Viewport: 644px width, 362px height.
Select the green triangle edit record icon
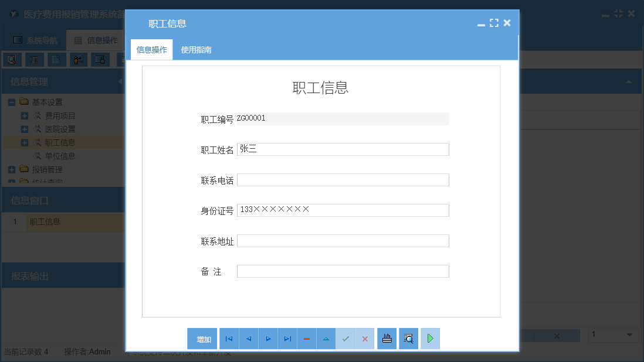coord(326,339)
